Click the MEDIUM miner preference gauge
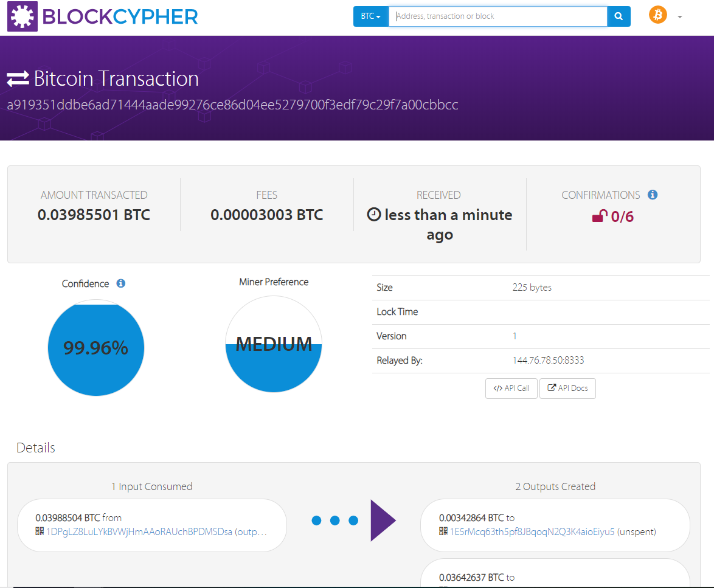This screenshot has height=588, width=714. tap(274, 344)
